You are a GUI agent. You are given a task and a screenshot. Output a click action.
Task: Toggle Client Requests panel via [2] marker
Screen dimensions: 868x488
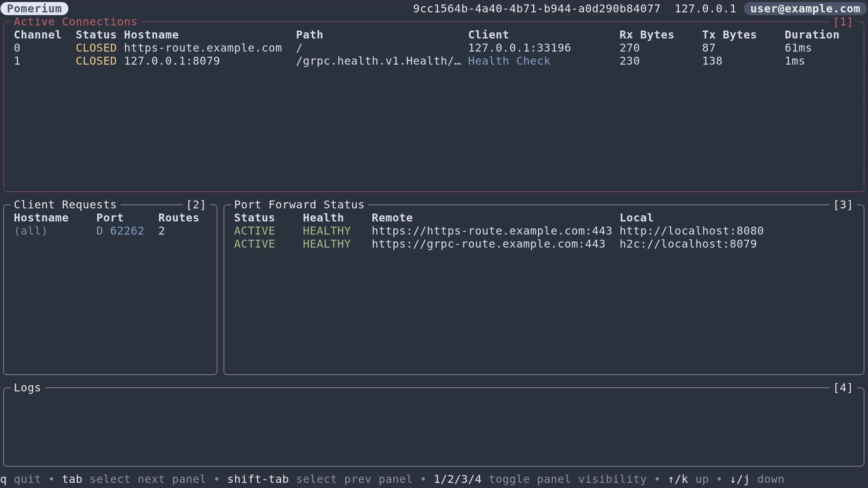(196, 205)
